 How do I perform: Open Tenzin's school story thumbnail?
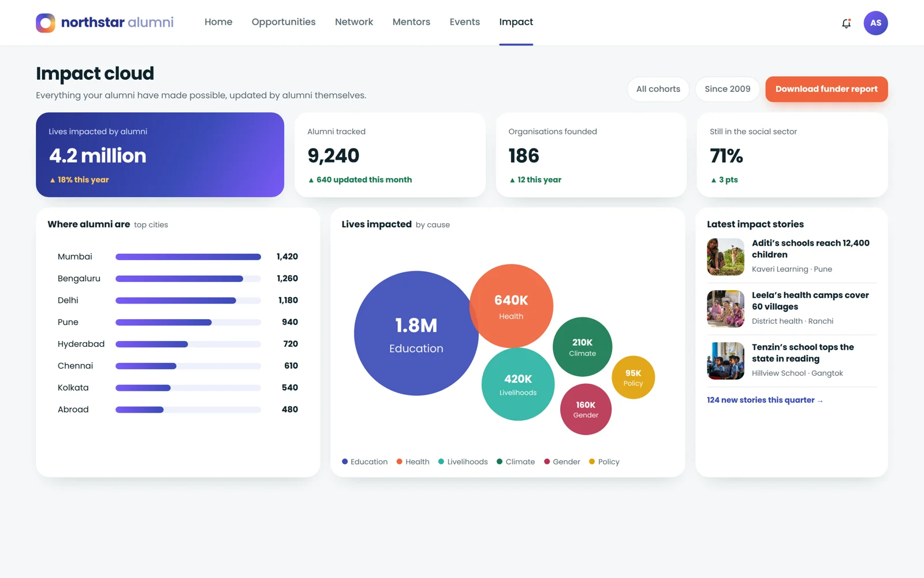coord(725,361)
